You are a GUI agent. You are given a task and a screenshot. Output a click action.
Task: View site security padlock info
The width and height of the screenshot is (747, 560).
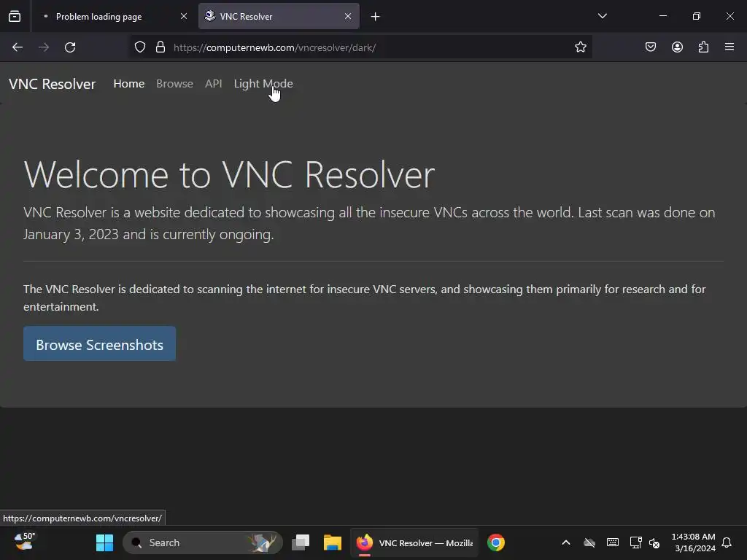click(x=160, y=47)
